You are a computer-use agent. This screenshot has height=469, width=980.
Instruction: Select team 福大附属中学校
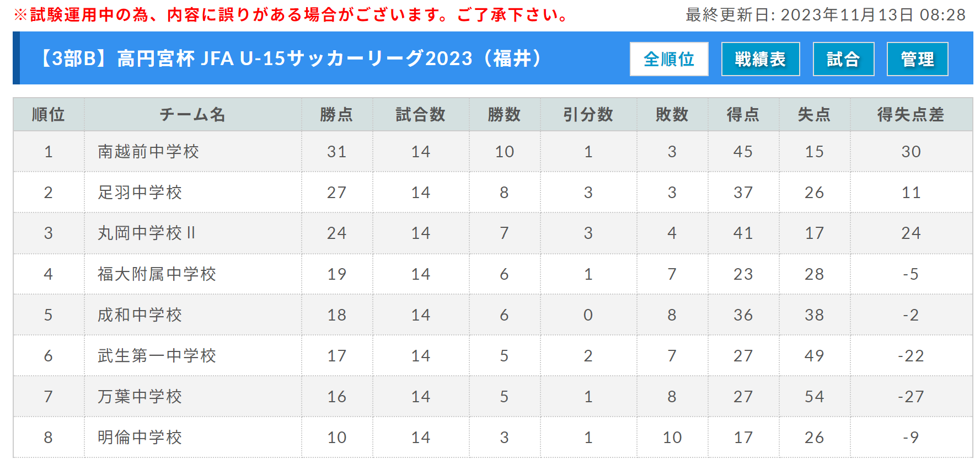157,274
